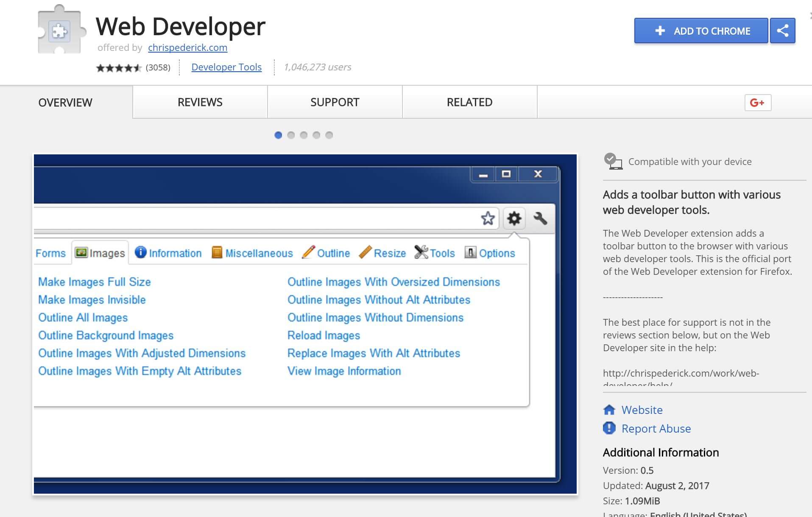The image size is (812, 517).
Task: Click the Website home icon
Action: pos(609,410)
